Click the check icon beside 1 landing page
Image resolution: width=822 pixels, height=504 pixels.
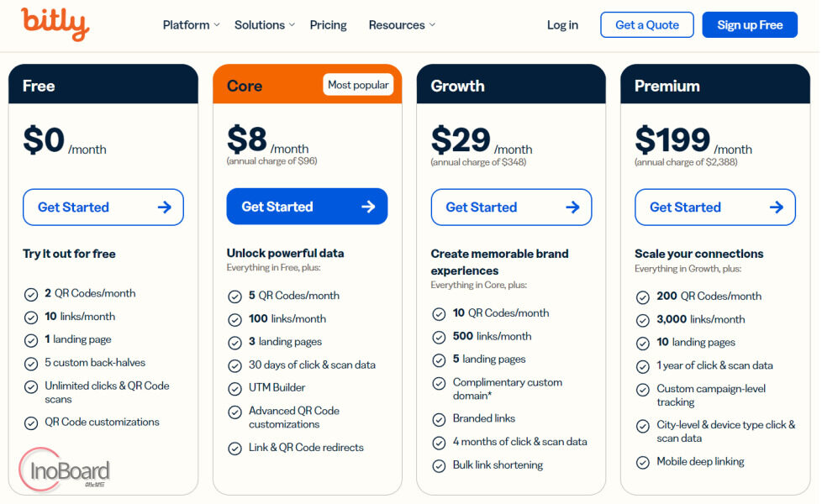(31, 340)
